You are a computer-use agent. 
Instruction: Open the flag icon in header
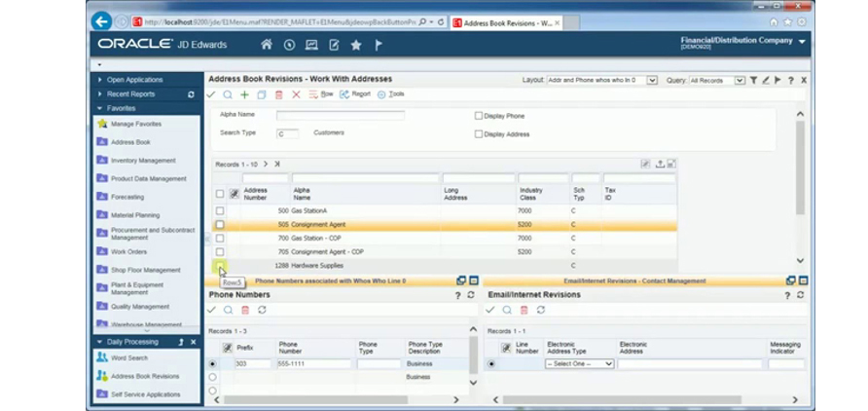[x=379, y=45]
